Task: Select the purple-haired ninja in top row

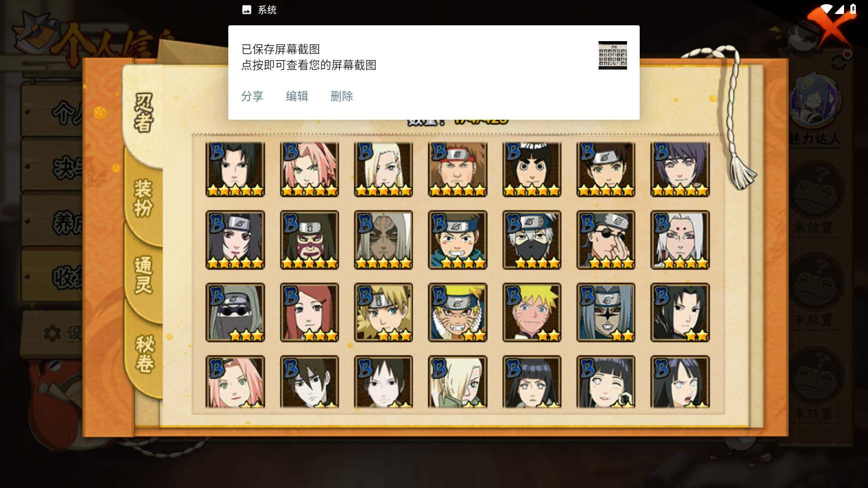Action: pyautogui.click(x=680, y=169)
